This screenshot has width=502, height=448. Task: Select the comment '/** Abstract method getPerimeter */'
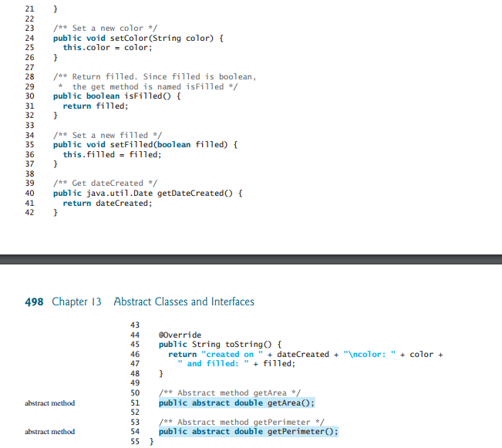point(241,422)
